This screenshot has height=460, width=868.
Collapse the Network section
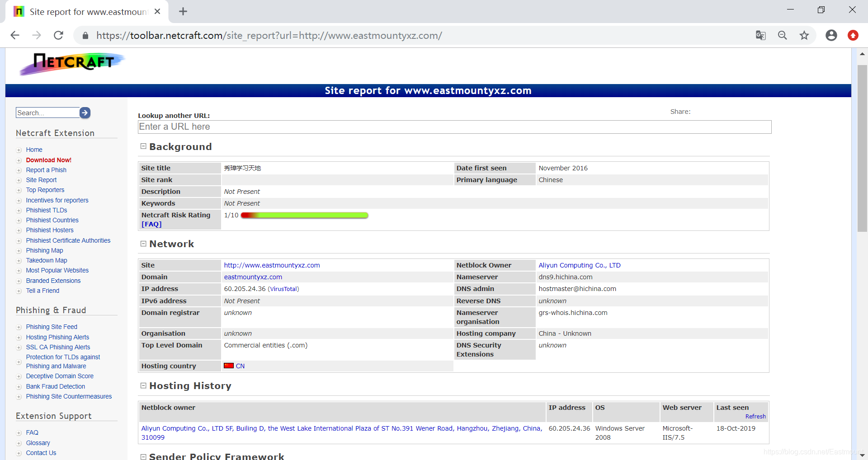pos(143,244)
